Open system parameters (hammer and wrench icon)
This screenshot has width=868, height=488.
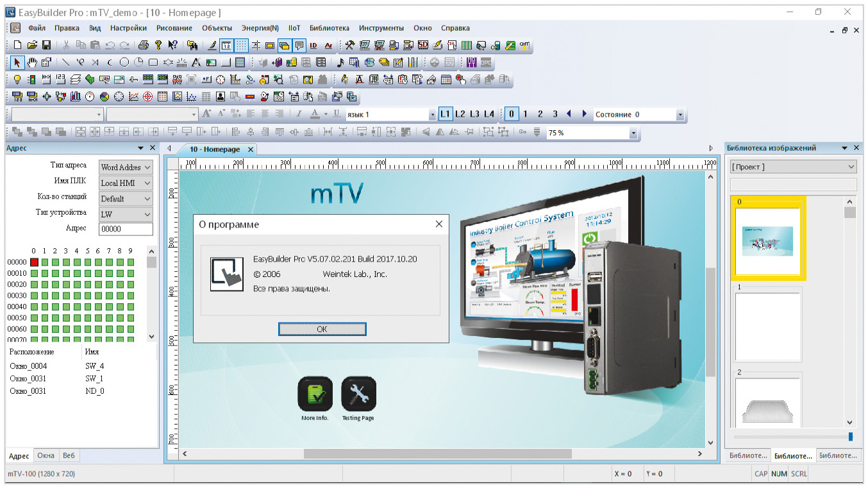coord(350,45)
